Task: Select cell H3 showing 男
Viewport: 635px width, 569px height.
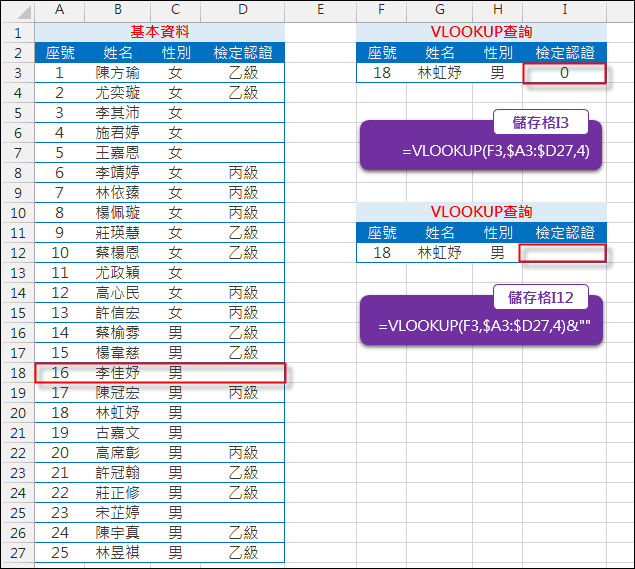Action: [x=497, y=73]
